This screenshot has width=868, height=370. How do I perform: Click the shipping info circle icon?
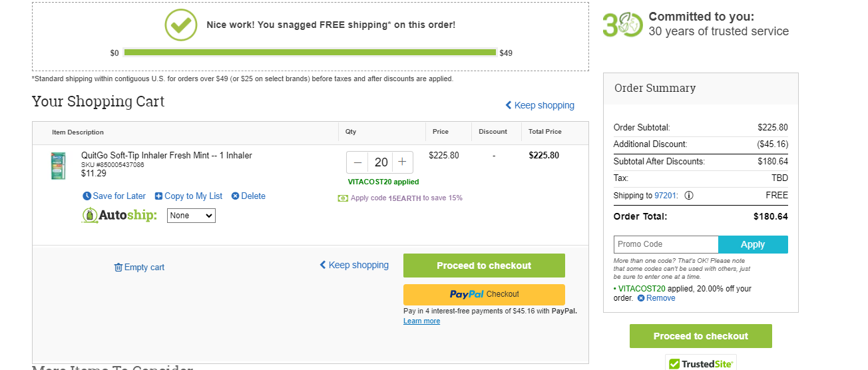pos(689,196)
